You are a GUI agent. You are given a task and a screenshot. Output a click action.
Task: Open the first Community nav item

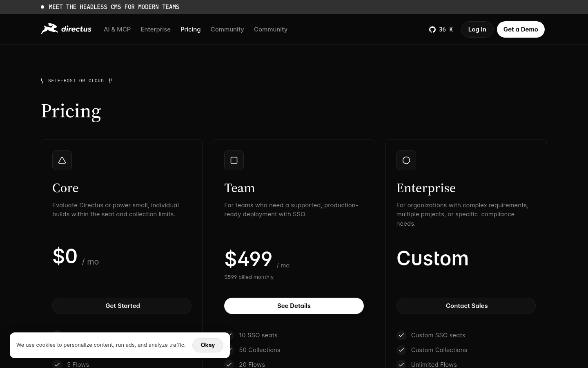click(227, 29)
